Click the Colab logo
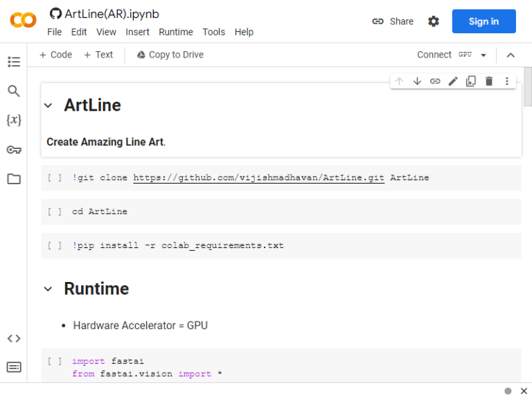The height and width of the screenshot is (399, 532). coord(23,20)
